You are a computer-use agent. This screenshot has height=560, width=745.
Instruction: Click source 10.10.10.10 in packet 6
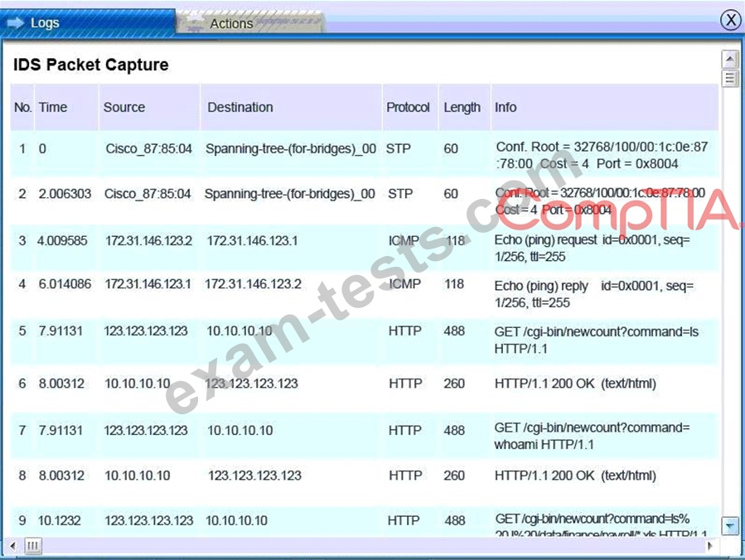[x=138, y=384]
